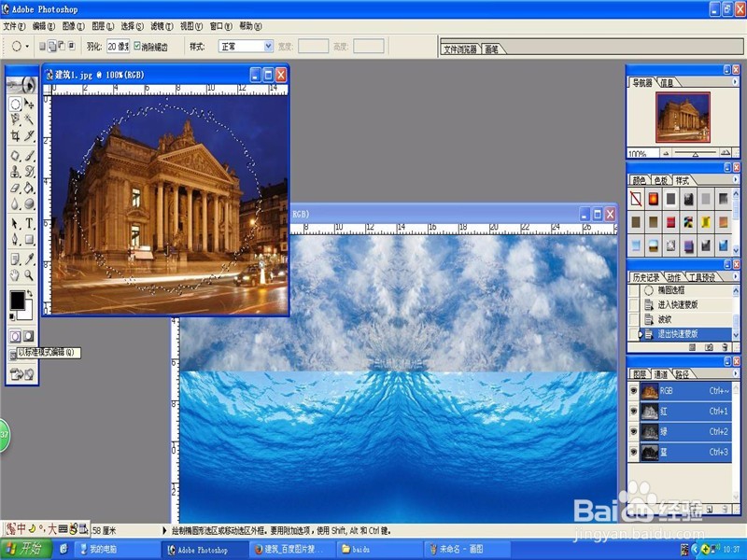Switch to the 路径 tab

coord(683,374)
